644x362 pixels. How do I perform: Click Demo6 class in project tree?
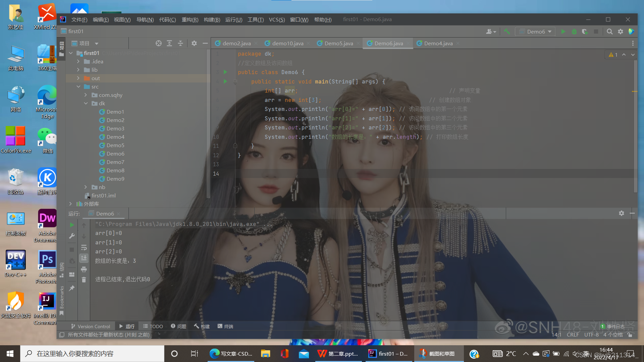(115, 154)
